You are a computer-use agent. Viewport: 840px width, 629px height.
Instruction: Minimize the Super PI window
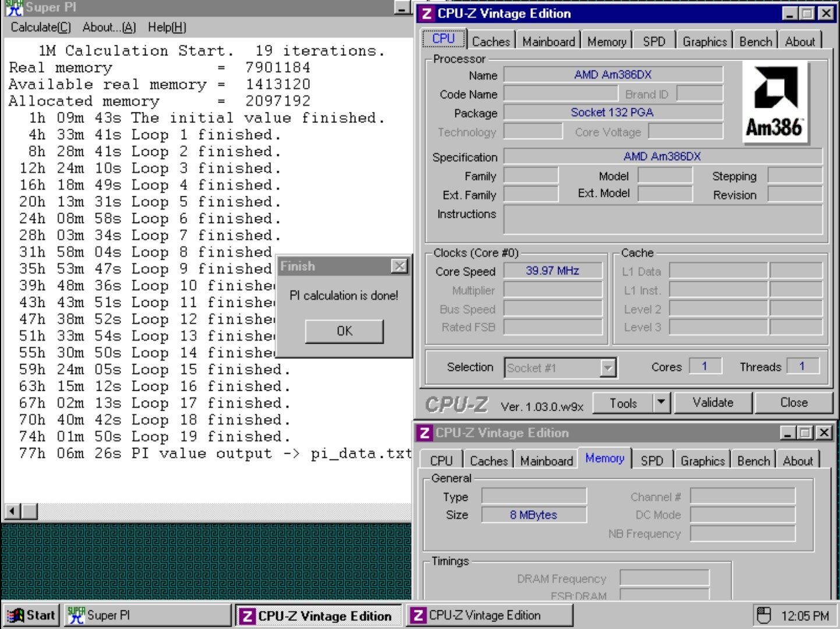click(402, 8)
